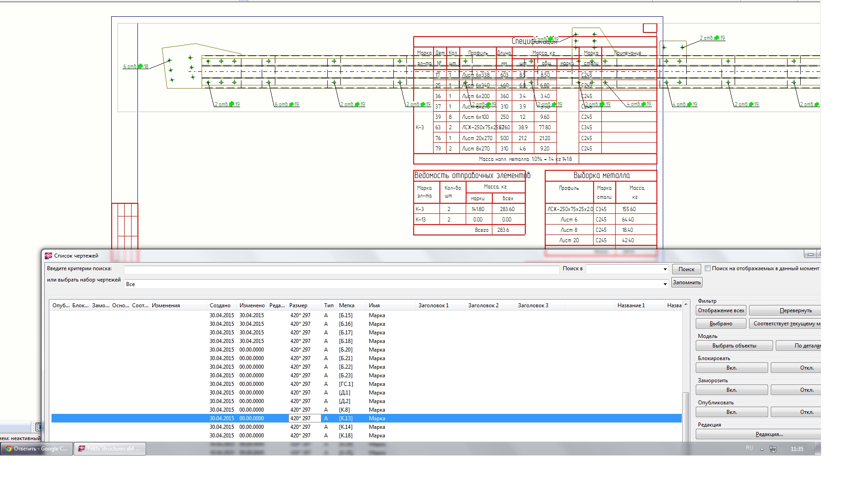Image resolution: width=868 pixels, height=488 pixels.
Task: Click the scroll-up arrow of drawing list
Action: click(x=686, y=305)
